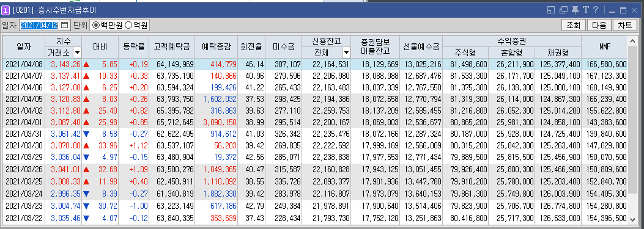Select the 2021/04/06 date cell
The width and height of the screenshot is (644, 229).
point(24,87)
